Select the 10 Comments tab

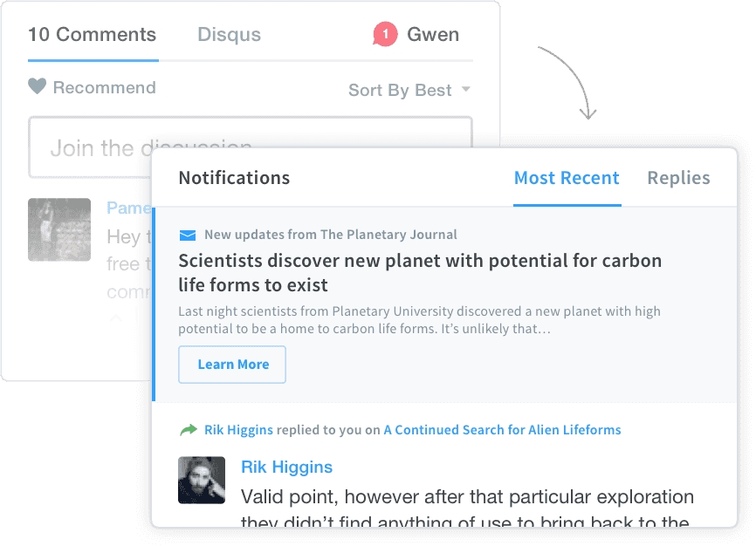pos(92,35)
